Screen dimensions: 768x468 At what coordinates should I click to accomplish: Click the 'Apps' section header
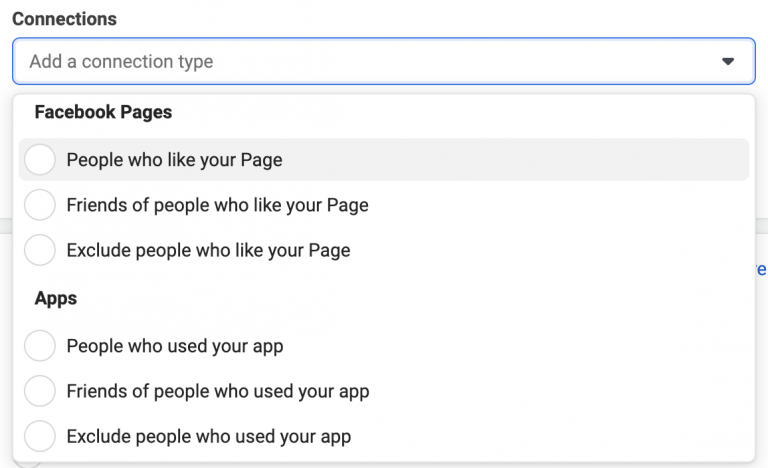(x=56, y=298)
